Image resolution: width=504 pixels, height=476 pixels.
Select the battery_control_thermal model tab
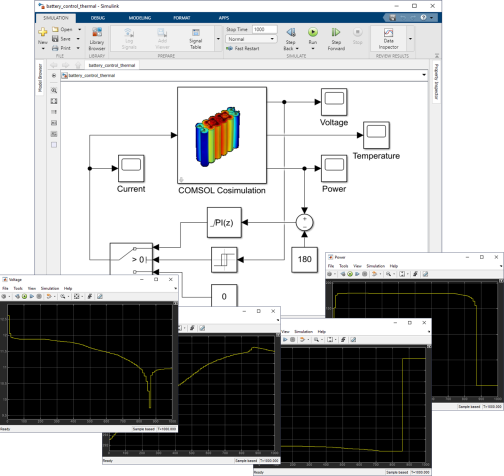pos(112,65)
